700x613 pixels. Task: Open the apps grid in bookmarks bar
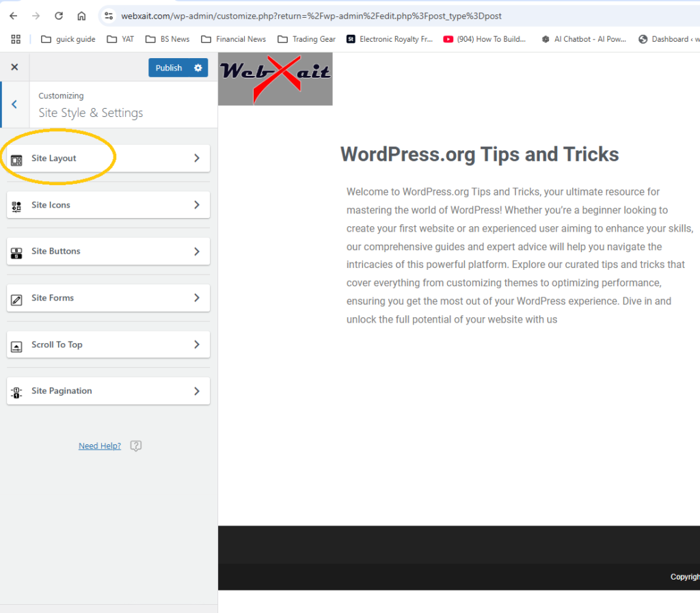tap(16, 39)
